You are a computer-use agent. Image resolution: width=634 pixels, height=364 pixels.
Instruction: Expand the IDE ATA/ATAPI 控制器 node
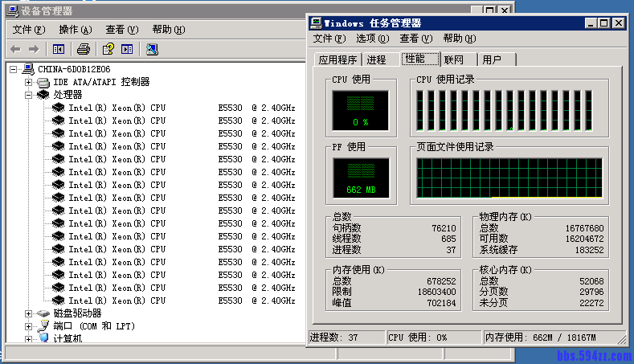click(28, 83)
